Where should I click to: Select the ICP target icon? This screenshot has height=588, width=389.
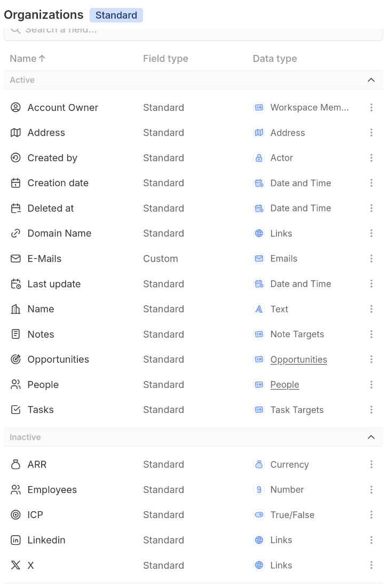coord(15,514)
